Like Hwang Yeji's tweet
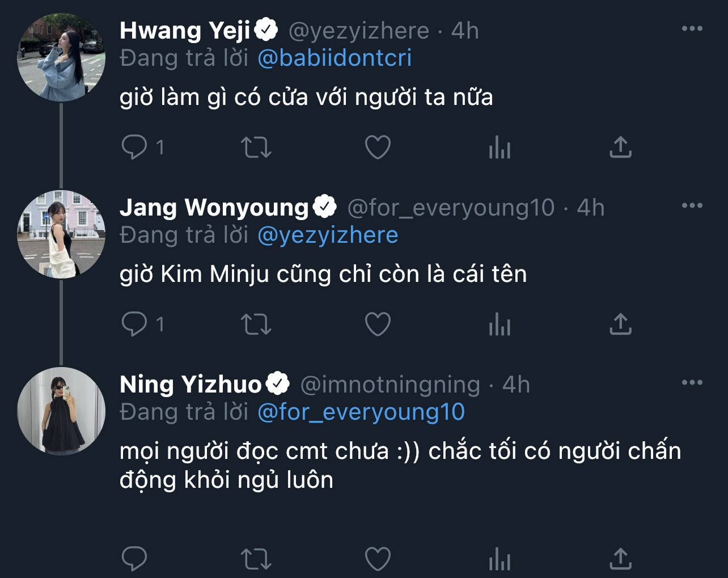The height and width of the screenshot is (578, 728). pos(378,147)
